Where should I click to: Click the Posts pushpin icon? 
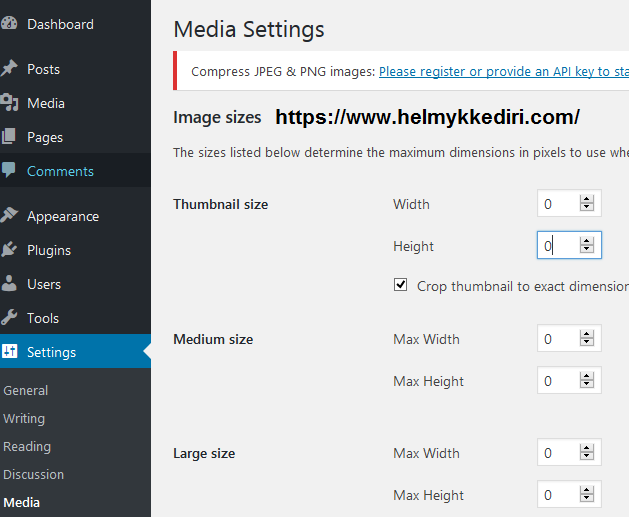(x=10, y=69)
